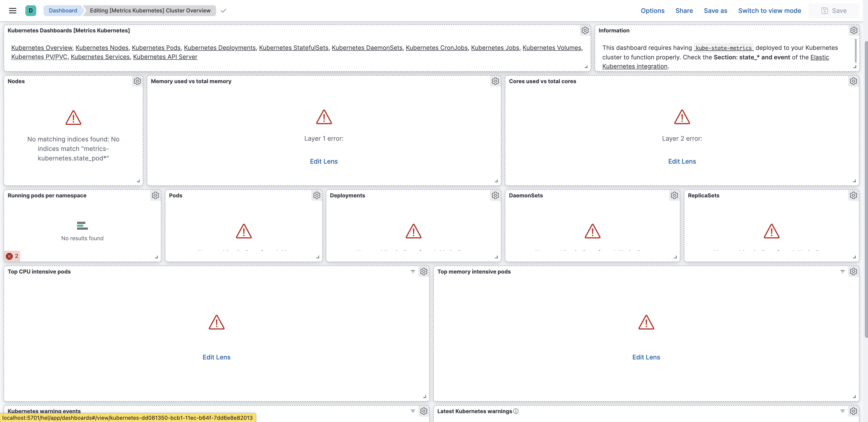Open the Options menu

tap(652, 10)
